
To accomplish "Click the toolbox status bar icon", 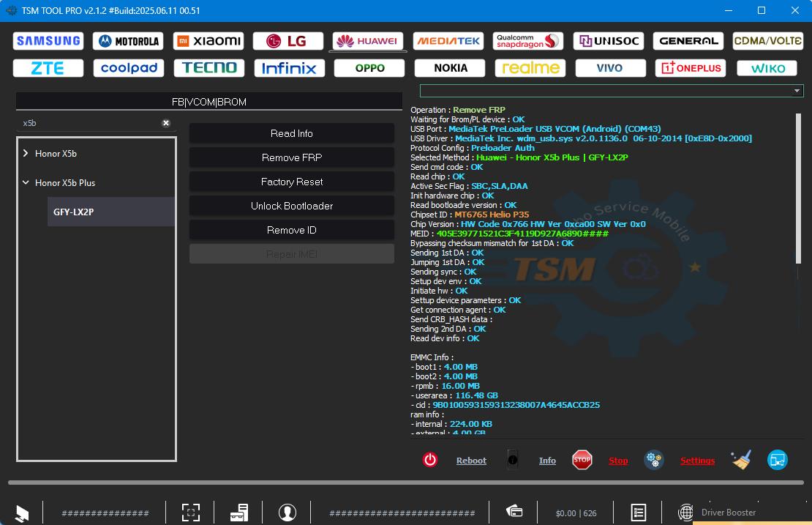I will pos(239,513).
